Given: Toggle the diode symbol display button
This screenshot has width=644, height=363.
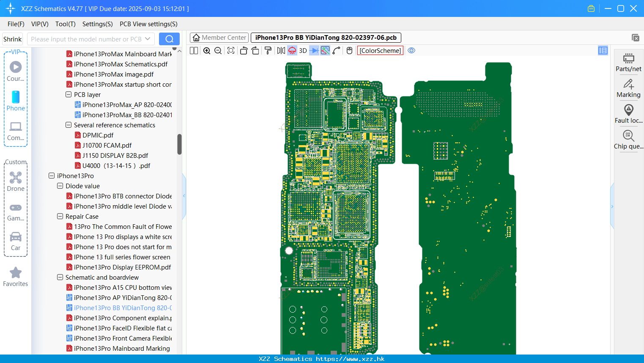Looking at the screenshot, I should point(314,51).
